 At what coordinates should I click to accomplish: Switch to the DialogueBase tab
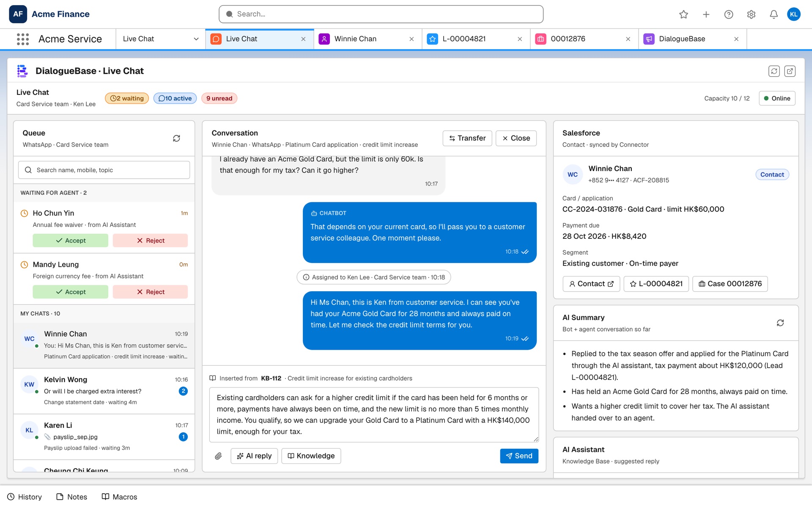click(693, 39)
